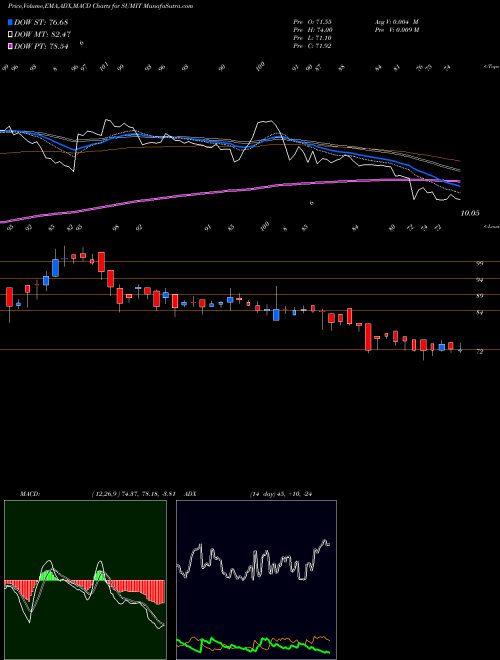Click the 94 price level label
This screenshot has width=500, height=660.
(x=479, y=280)
